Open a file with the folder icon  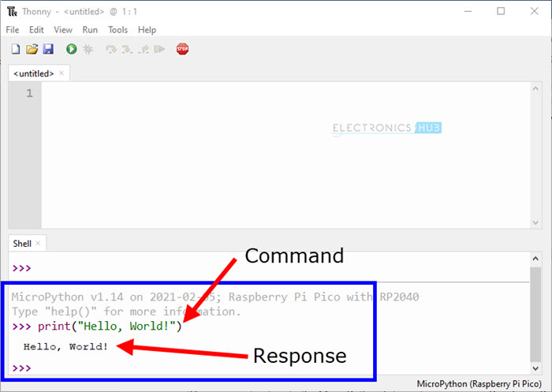[x=32, y=49]
